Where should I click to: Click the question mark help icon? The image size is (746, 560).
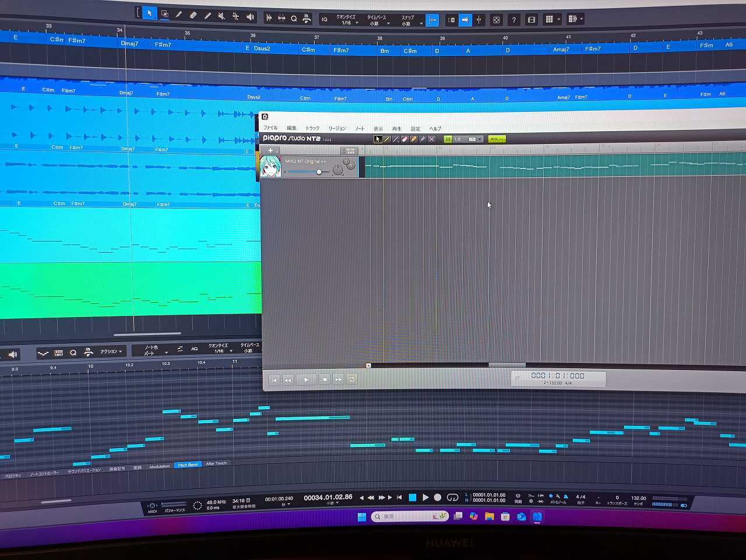pyautogui.click(x=513, y=20)
